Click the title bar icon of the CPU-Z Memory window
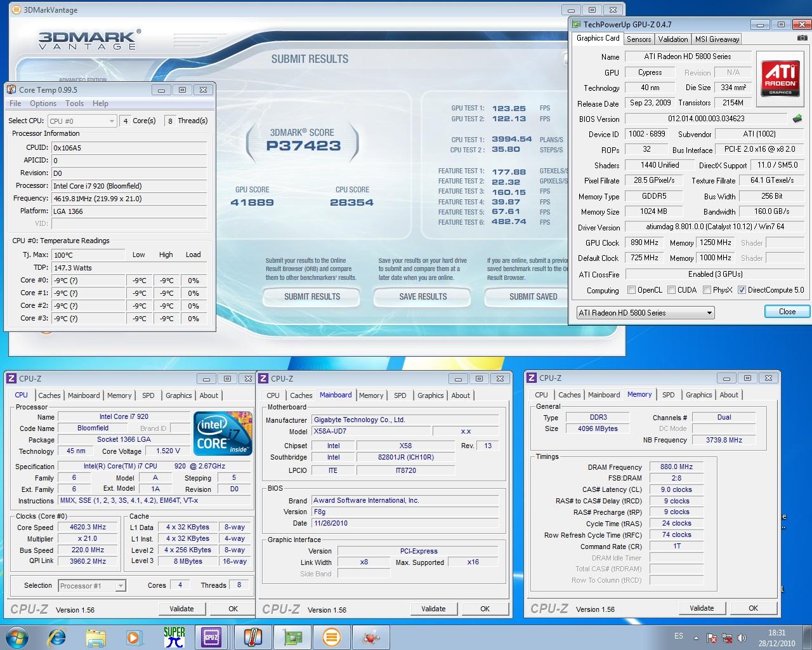Screen dimensions: 812x650 tap(532, 378)
